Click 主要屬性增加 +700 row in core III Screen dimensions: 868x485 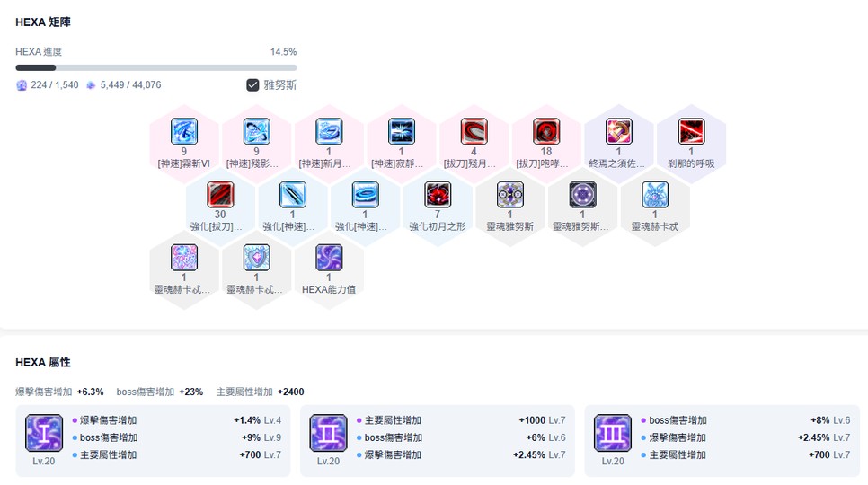pyautogui.click(x=746, y=454)
